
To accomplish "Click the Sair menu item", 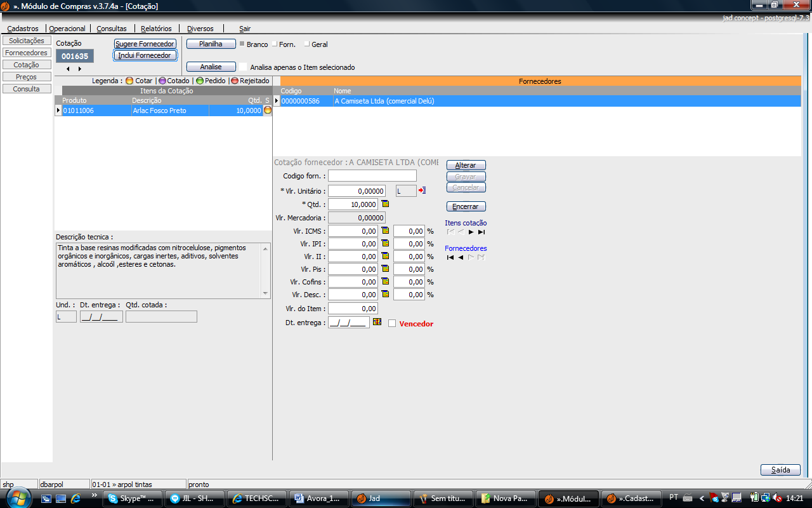I will pos(245,29).
